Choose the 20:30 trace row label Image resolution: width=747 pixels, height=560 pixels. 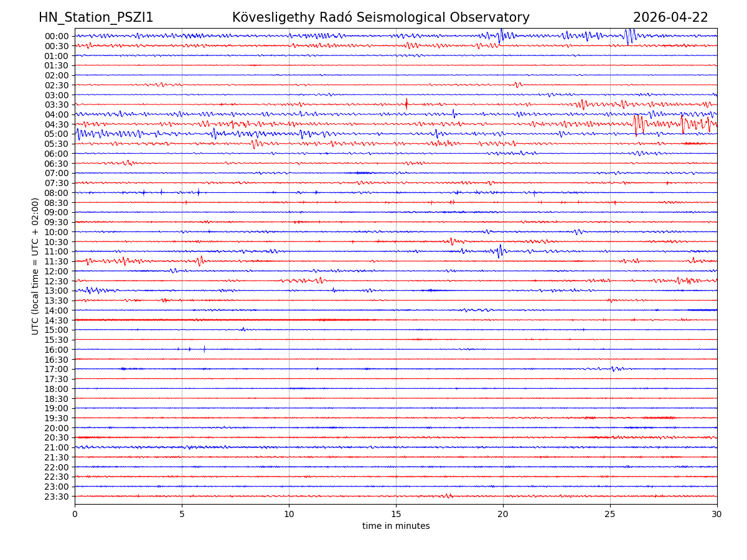[x=57, y=438]
